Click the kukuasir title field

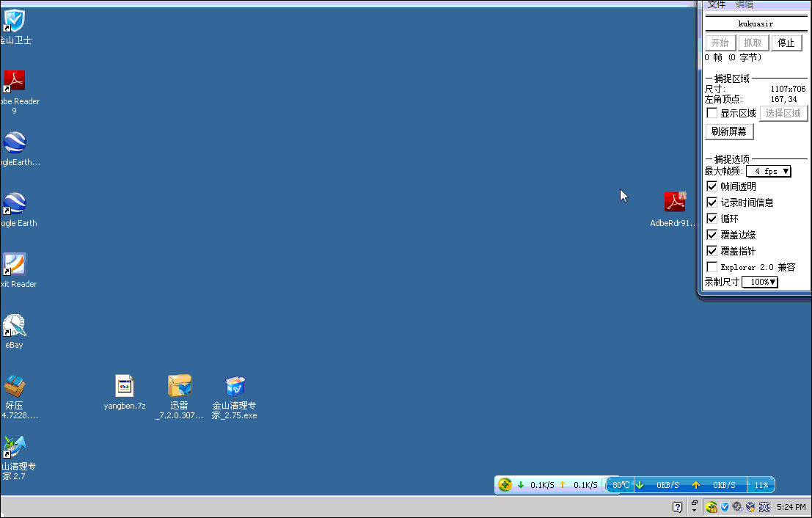click(756, 23)
